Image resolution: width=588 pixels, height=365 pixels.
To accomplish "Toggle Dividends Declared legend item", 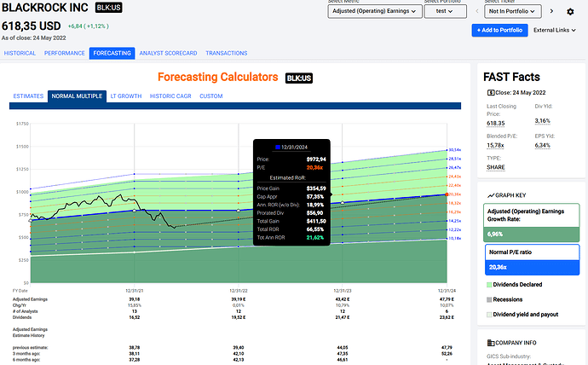I will [515, 285].
